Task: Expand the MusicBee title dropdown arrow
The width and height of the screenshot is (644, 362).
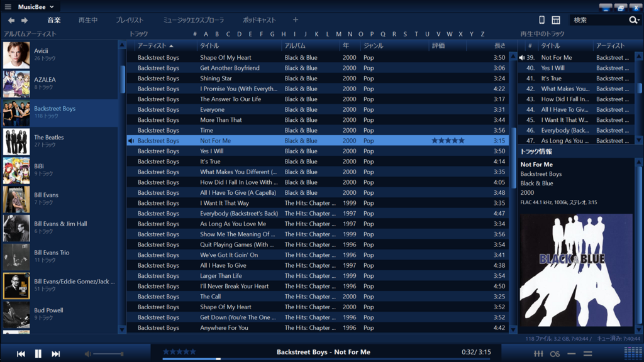Action: click(x=52, y=7)
